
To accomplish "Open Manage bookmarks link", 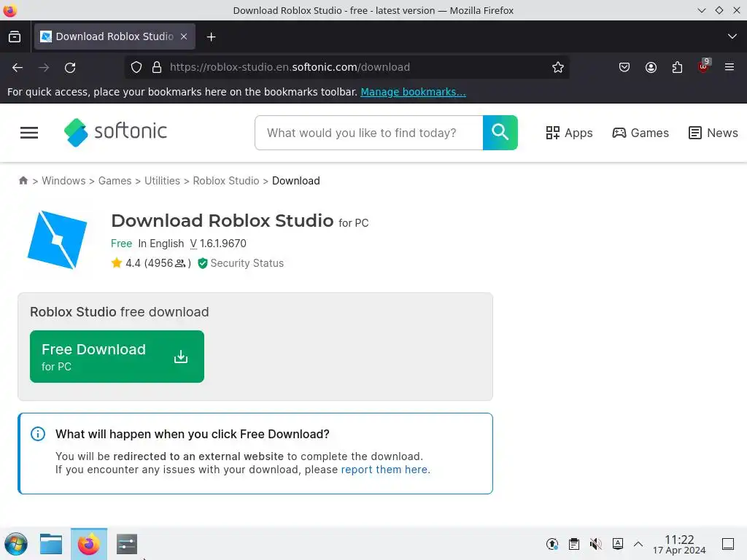I will click(x=413, y=92).
